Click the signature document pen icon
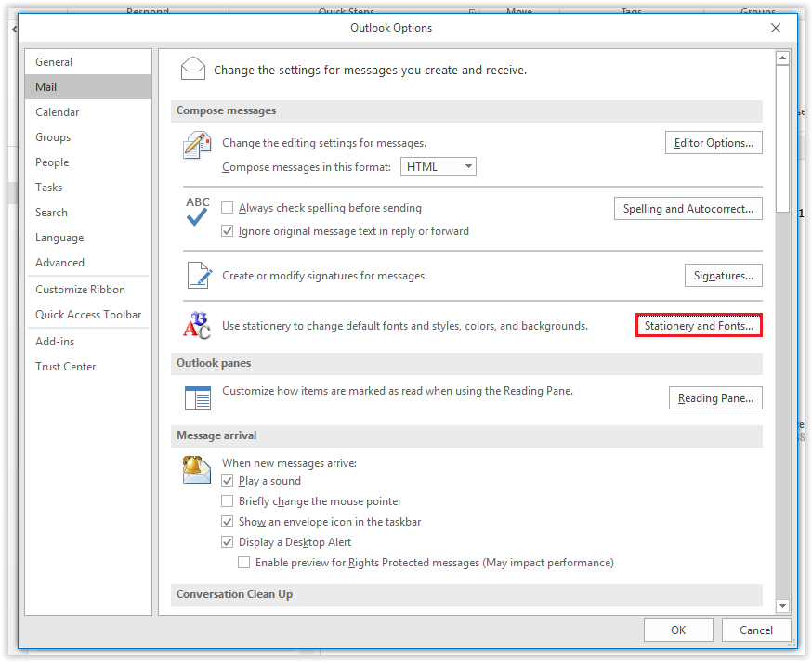The height and width of the screenshot is (662, 812). coord(200,275)
